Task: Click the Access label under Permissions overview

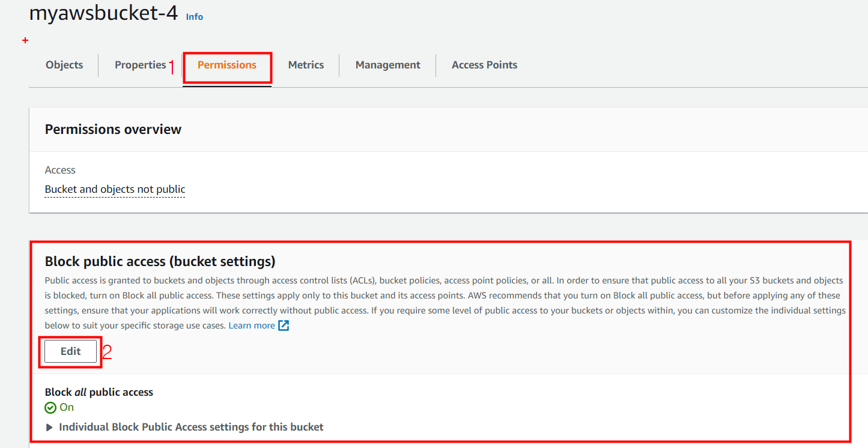Action: click(x=60, y=170)
